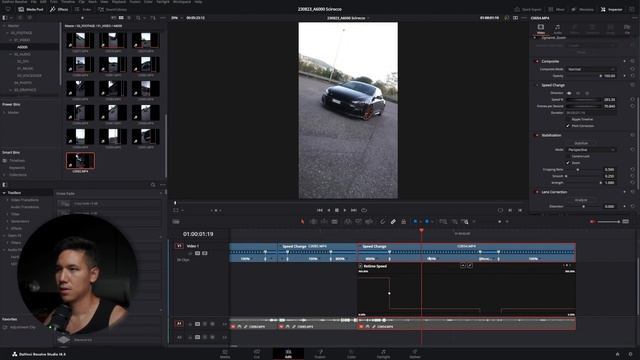Adjust the timeline volume slider

(609, 222)
